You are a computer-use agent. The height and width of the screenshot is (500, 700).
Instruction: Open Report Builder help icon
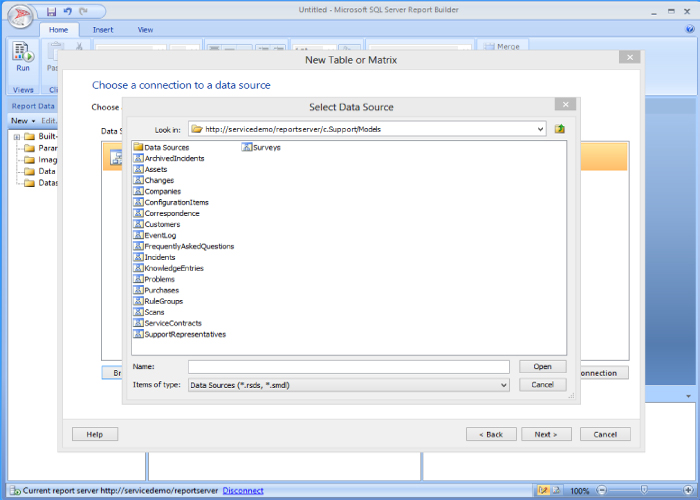click(690, 29)
